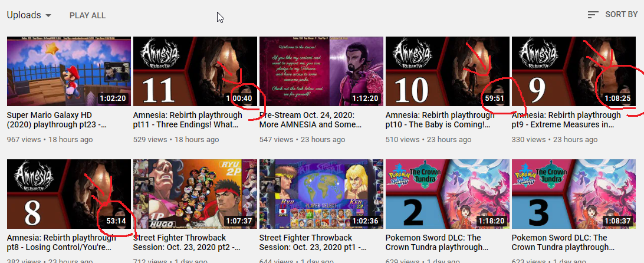The height and width of the screenshot is (263, 644).
Task: Open Super Mario Galaxy HD pt23 thumbnail
Action: [69, 71]
